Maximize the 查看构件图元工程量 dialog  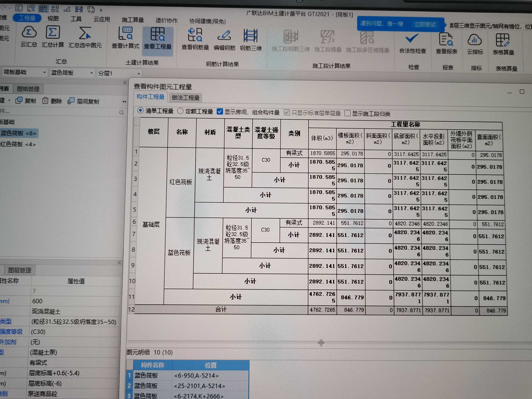click(x=522, y=92)
